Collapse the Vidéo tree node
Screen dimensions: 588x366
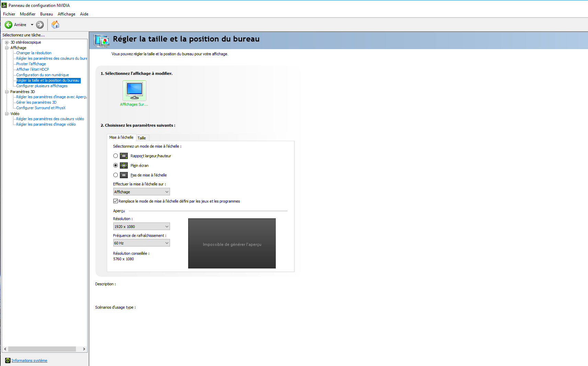tap(7, 114)
